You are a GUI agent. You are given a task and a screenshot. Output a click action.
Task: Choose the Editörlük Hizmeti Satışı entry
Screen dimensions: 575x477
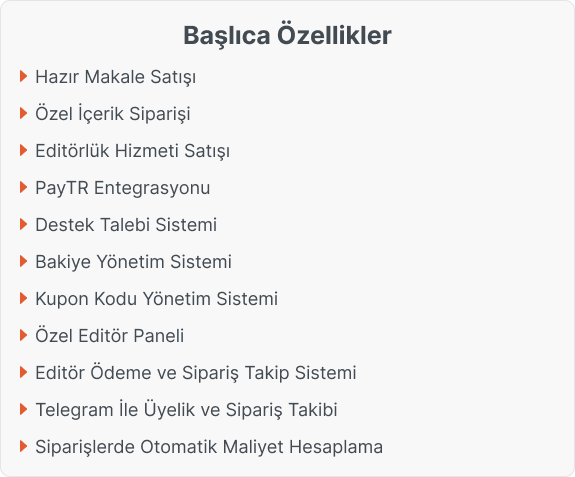[x=132, y=151]
